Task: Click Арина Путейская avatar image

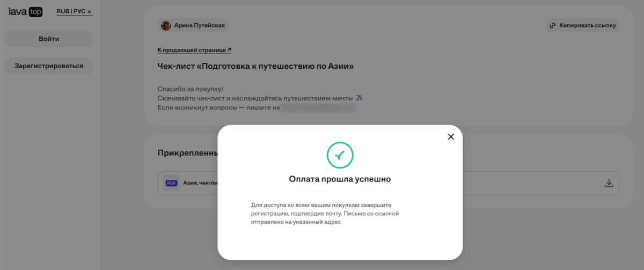Action: click(166, 25)
